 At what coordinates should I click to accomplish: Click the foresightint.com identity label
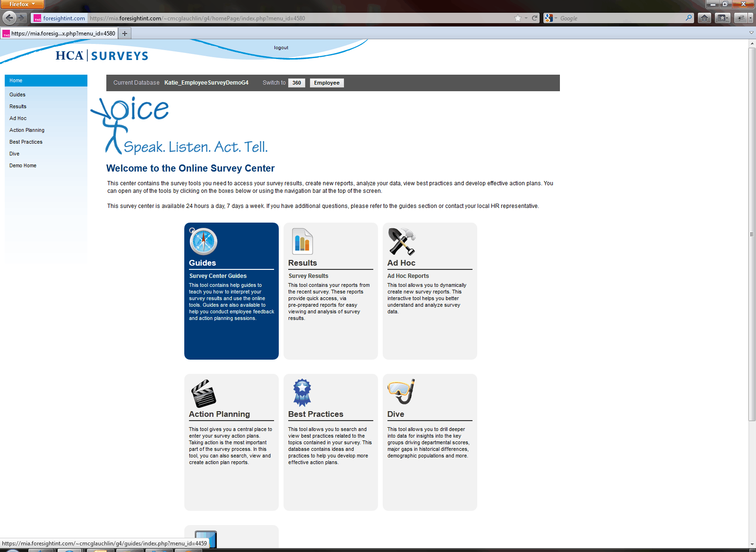(x=64, y=18)
